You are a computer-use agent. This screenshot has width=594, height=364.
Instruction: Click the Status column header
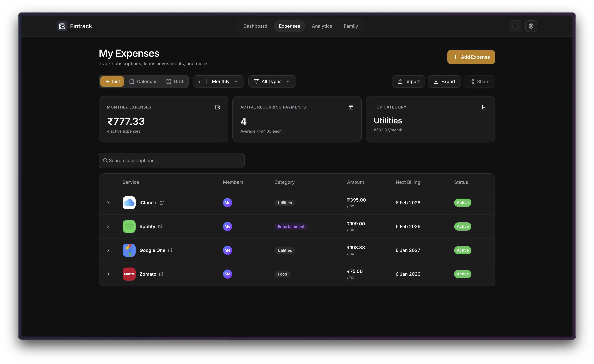pyautogui.click(x=461, y=182)
